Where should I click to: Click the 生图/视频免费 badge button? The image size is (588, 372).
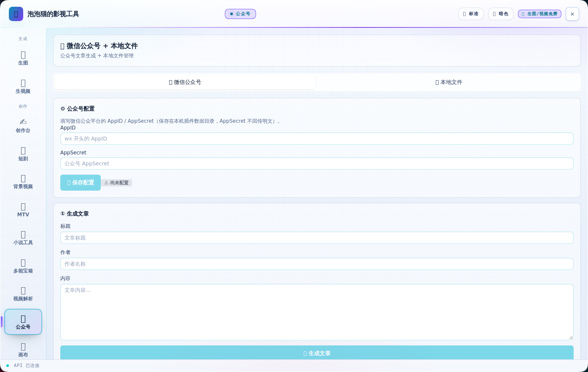(539, 14)
